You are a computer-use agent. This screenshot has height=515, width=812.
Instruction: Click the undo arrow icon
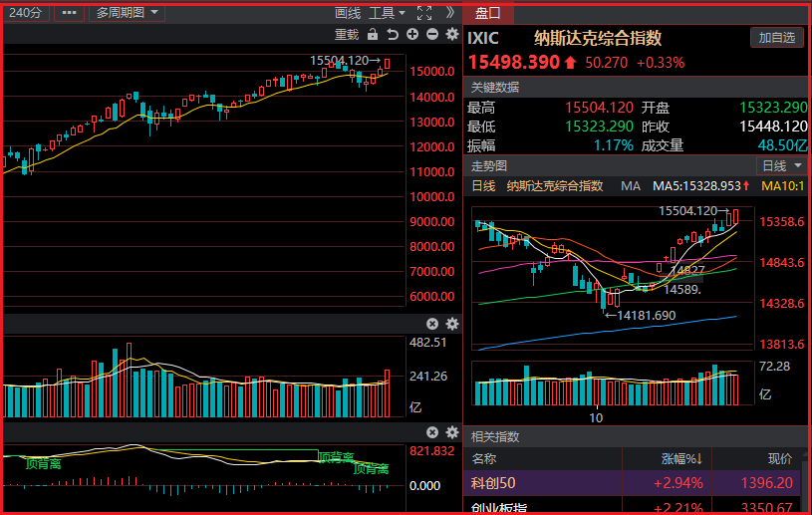[393, 35]
